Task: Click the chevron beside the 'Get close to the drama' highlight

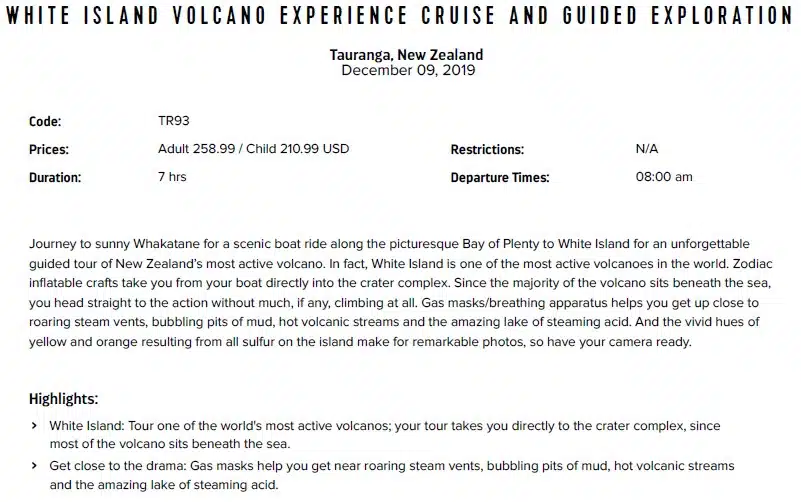Action: click(33, 466)
